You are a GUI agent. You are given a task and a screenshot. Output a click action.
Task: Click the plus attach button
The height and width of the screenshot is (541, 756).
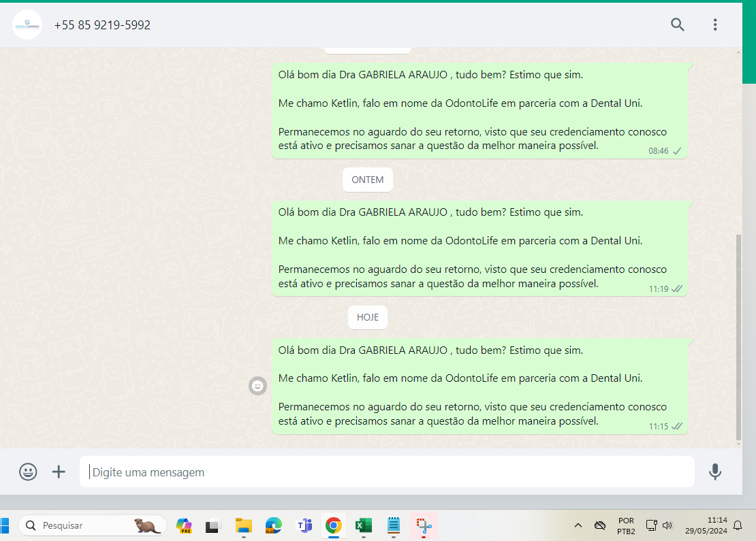click(x=59, y=472)
